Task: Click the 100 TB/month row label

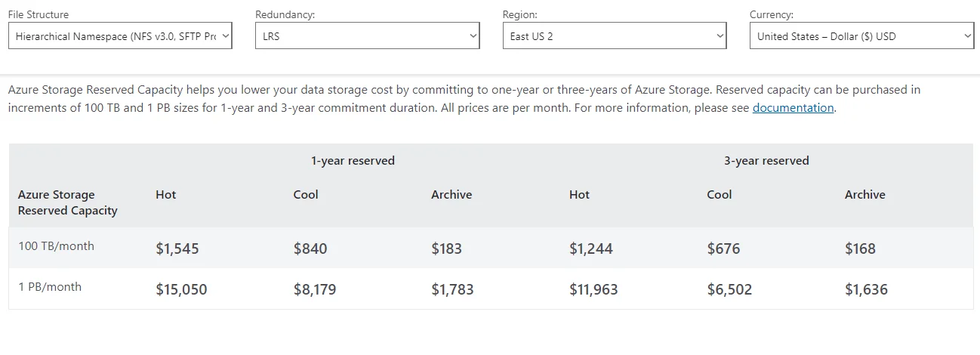Action: pyautogui.click(x=56, y=246)
